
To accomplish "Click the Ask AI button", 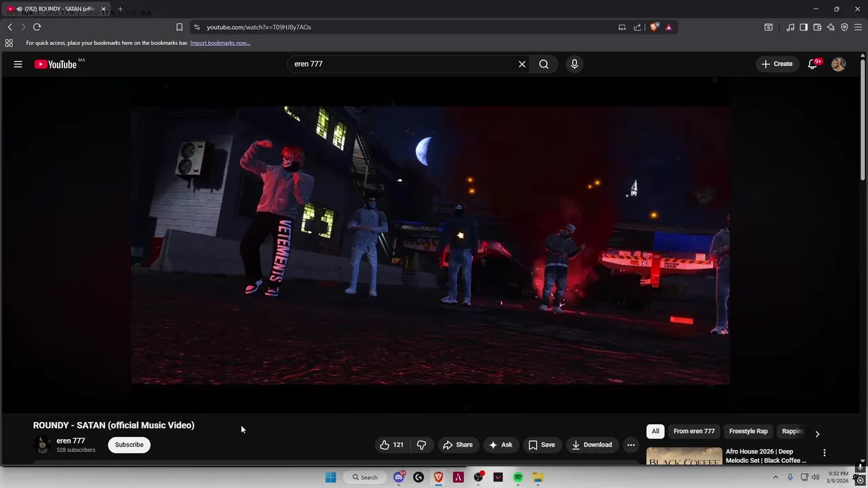I will pyautogui.click(x=501, y=445).
